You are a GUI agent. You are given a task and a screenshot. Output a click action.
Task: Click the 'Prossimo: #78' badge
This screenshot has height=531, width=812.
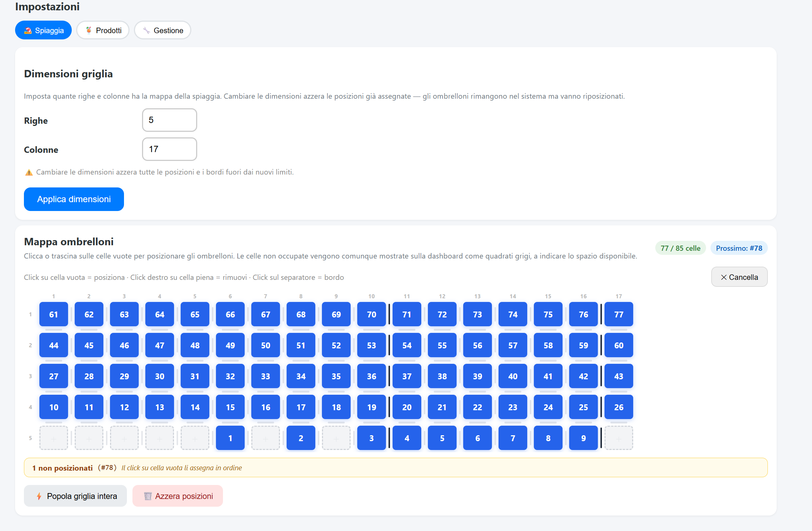click(739, 248)
